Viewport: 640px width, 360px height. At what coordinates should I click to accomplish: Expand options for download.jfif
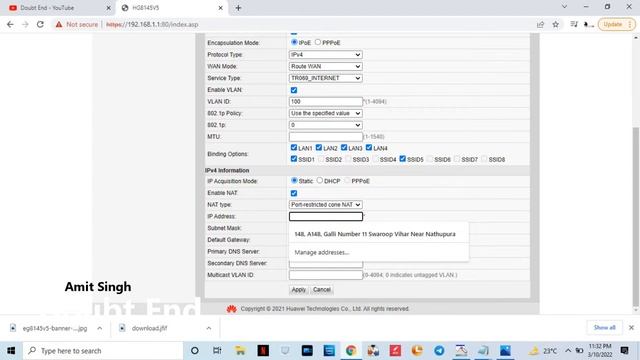(x=209, y=328)
